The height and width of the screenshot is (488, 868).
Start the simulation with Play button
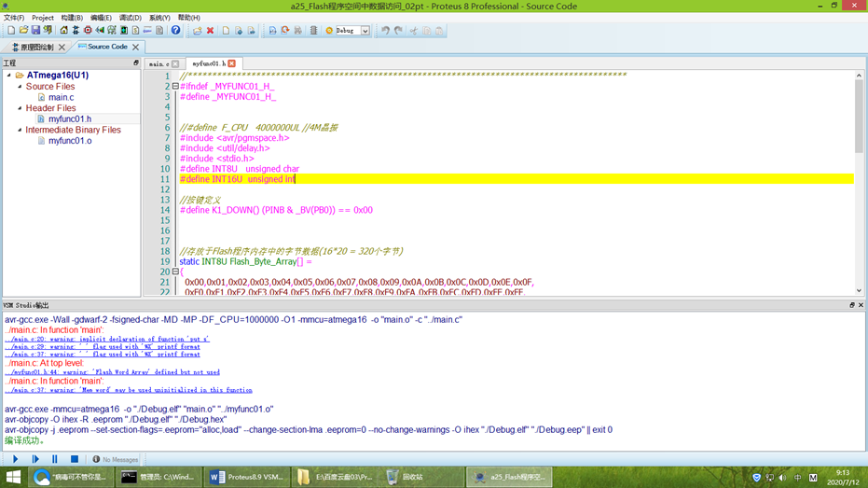pyautogui.click(x=16, y=459)
